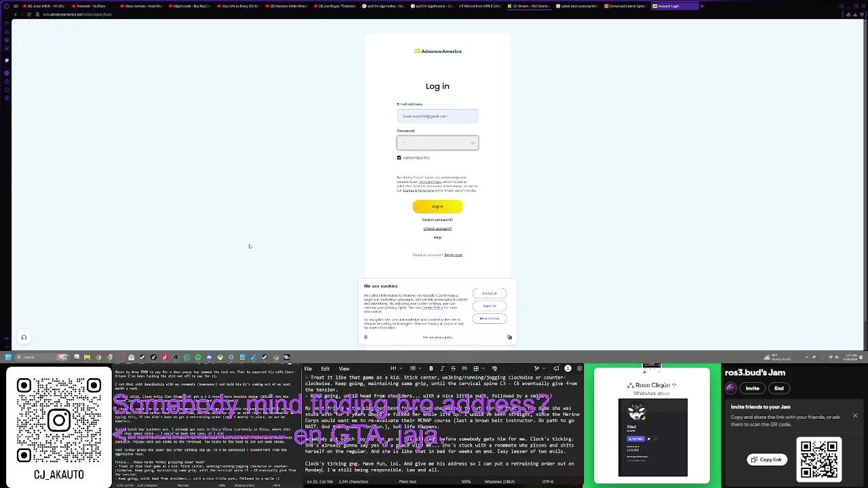Click the yellow Log in button
868x488 pixels.
click(437, 207)
